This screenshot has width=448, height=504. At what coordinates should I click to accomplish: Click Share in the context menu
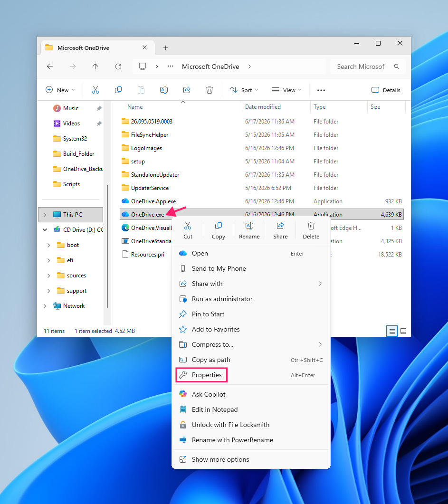[280, 230]
